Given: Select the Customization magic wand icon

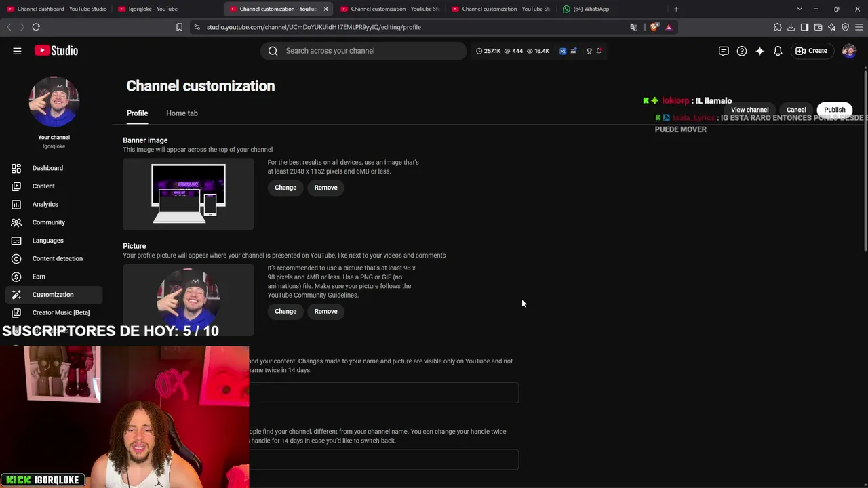Looking at the screenshot, I should pos(16,295).
